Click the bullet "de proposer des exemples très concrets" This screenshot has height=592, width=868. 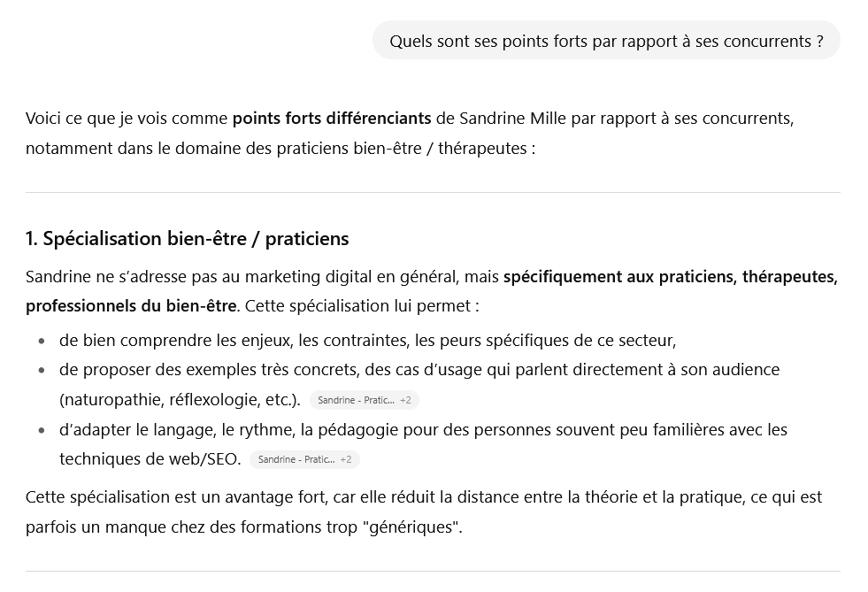[x=419, y=370]
